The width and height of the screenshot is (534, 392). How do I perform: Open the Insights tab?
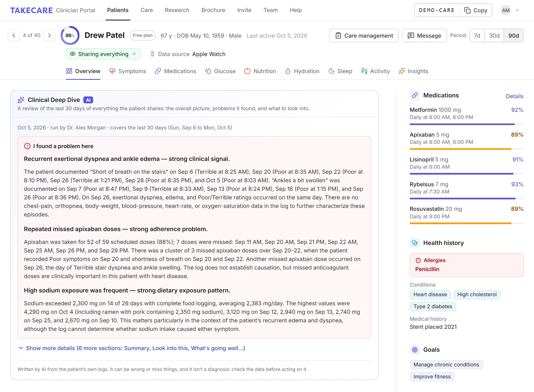pyautogui.click(x=413, y=71)
